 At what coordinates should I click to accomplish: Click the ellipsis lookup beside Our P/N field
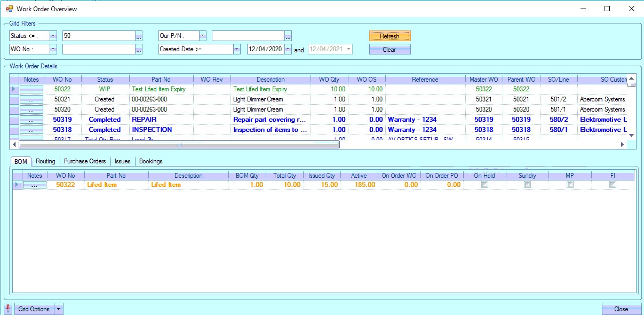pos(288,36)
